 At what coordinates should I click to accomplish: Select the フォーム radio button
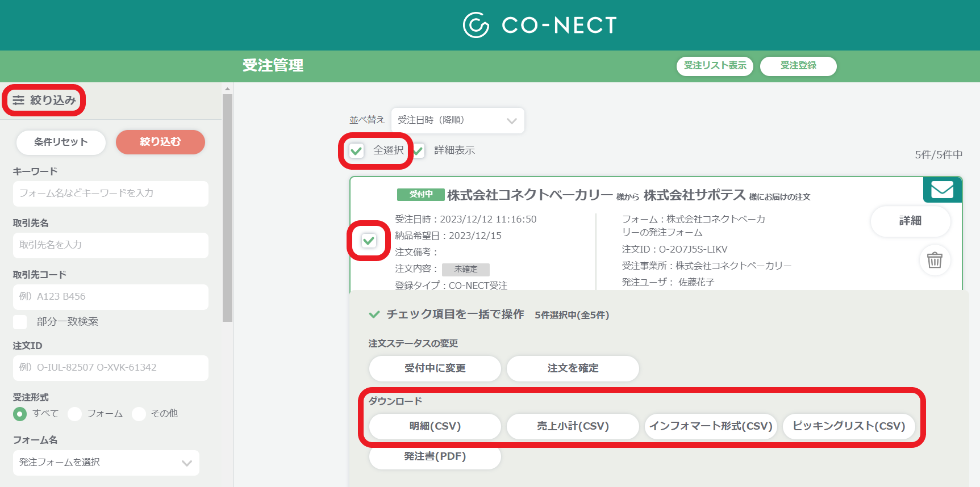coord(74,414)
